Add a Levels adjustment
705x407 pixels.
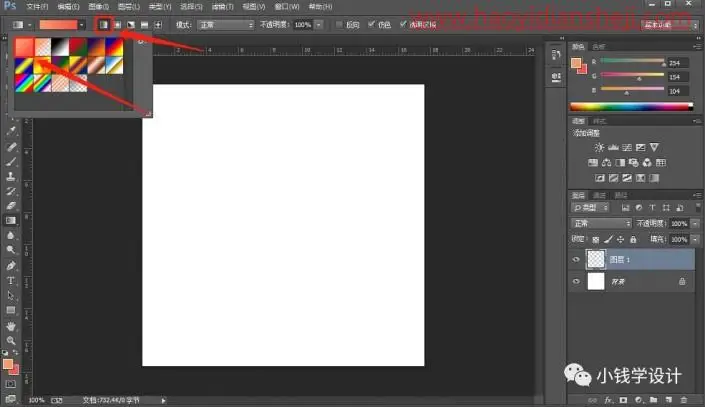pyautogui.click(x=613, y=148)
